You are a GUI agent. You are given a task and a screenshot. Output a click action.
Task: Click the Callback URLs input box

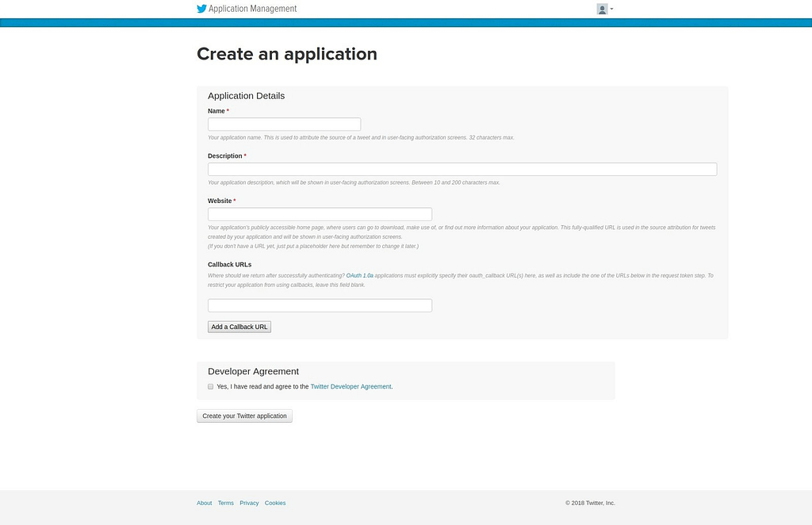click(320, 305)
